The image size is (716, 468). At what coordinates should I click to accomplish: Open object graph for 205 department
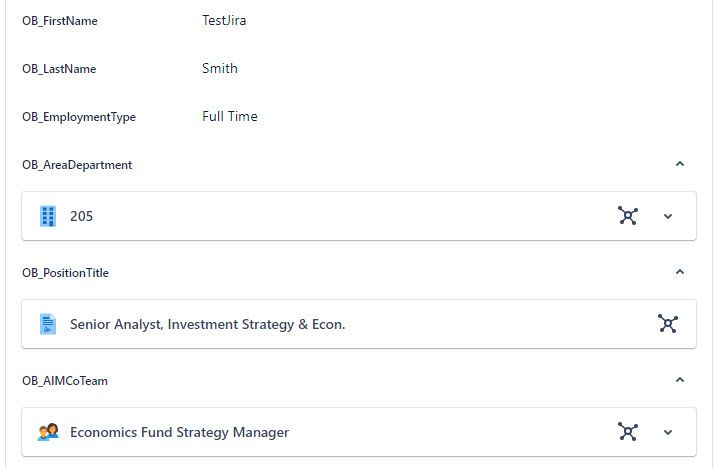[x=628, y=216]
